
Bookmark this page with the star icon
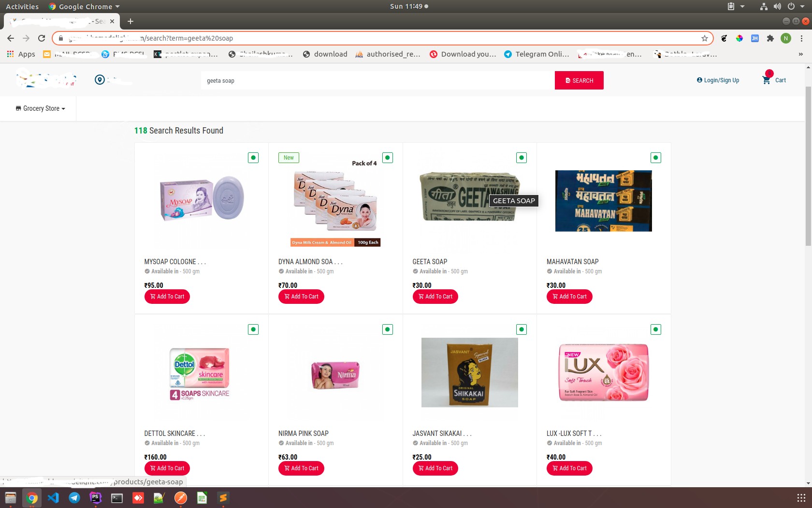pyautogui.click(x=705, y=38)
